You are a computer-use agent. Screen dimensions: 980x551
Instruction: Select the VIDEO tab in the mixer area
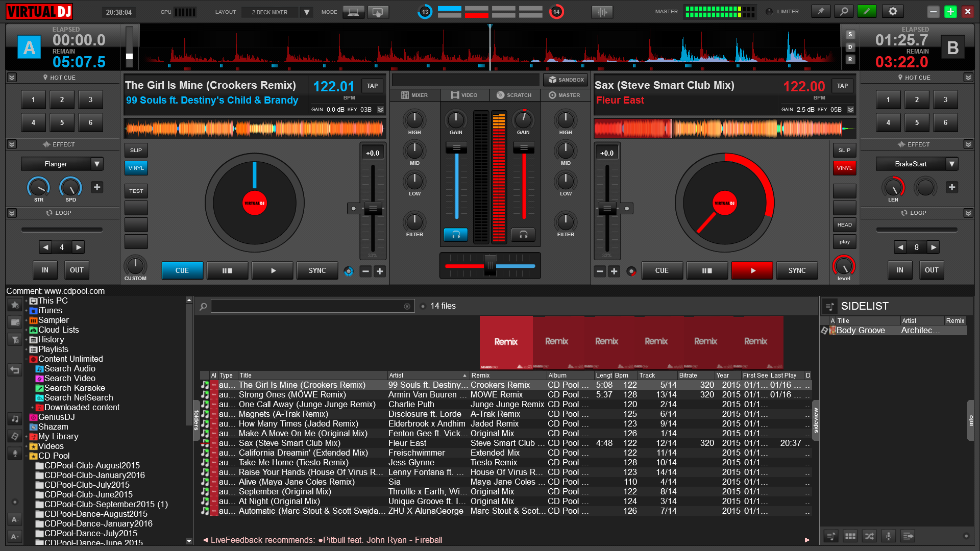(464, 95)
